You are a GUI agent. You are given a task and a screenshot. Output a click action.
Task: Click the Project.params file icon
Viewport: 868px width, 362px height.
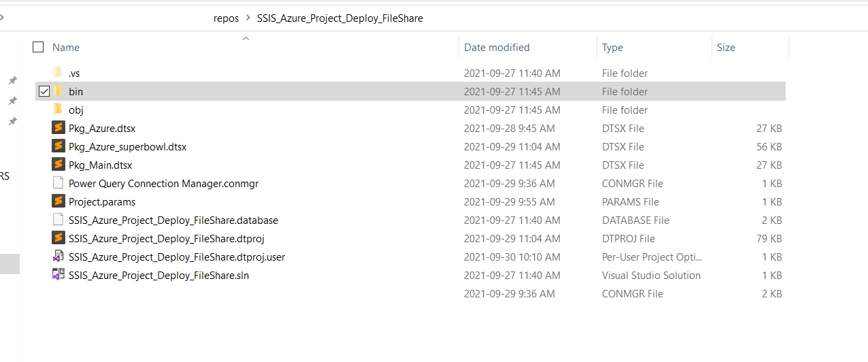click(x=59, y=201)
